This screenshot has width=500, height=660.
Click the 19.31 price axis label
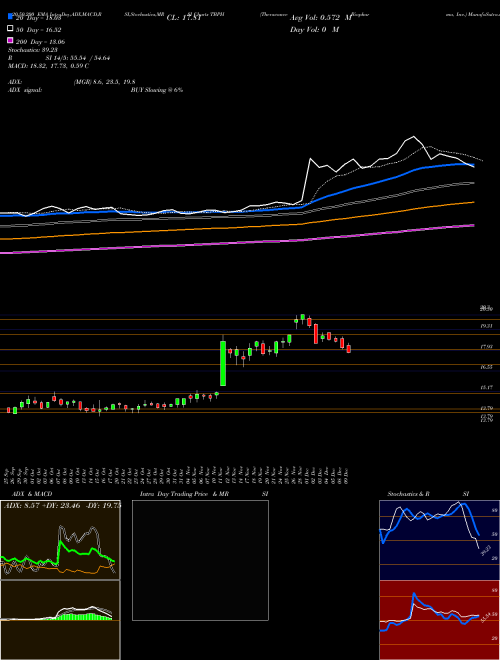click(487, 326)
